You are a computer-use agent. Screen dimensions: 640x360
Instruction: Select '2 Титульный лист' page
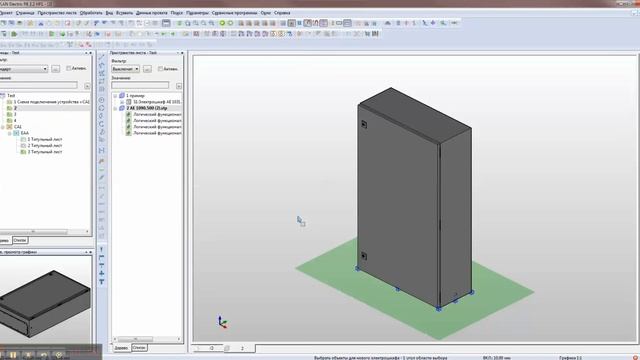tap(45, 146)
